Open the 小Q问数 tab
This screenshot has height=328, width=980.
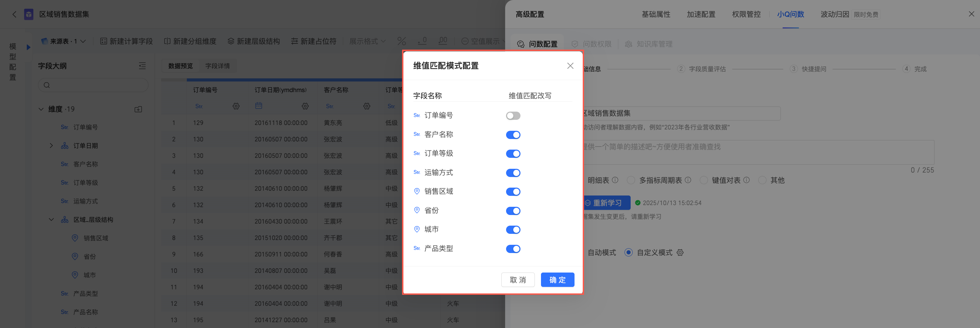790,14
